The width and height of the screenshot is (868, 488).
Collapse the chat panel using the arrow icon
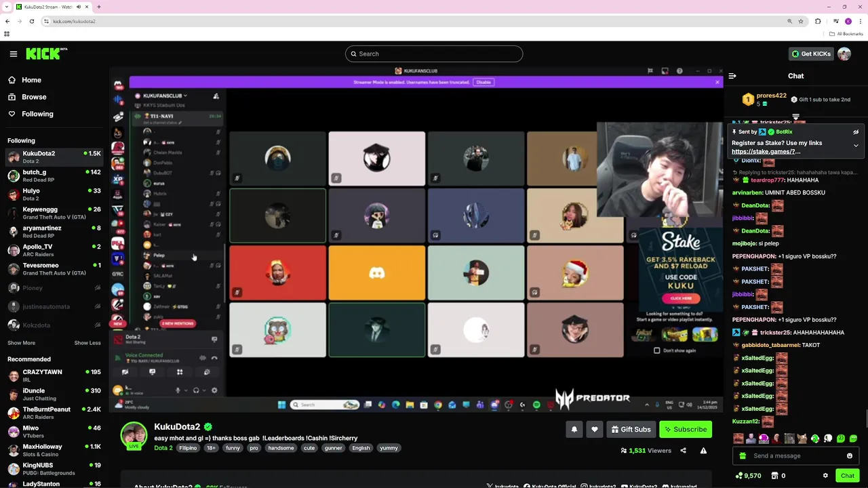[x=732, y=76]
